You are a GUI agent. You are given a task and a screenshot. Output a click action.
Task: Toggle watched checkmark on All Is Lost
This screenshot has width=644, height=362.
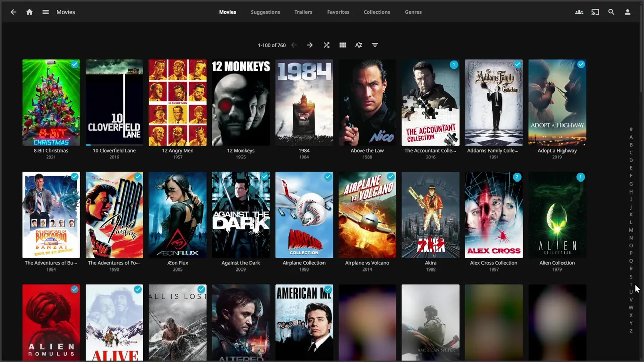(x=201, y=289)
